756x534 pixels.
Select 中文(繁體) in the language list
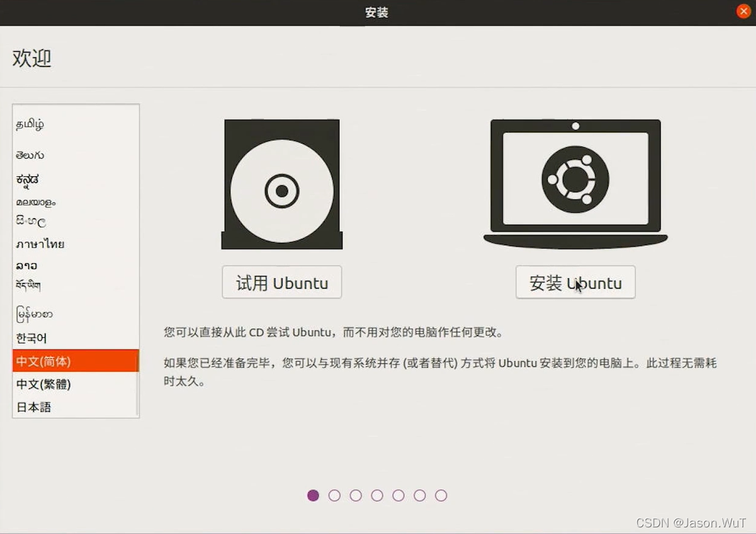[76, 384]
